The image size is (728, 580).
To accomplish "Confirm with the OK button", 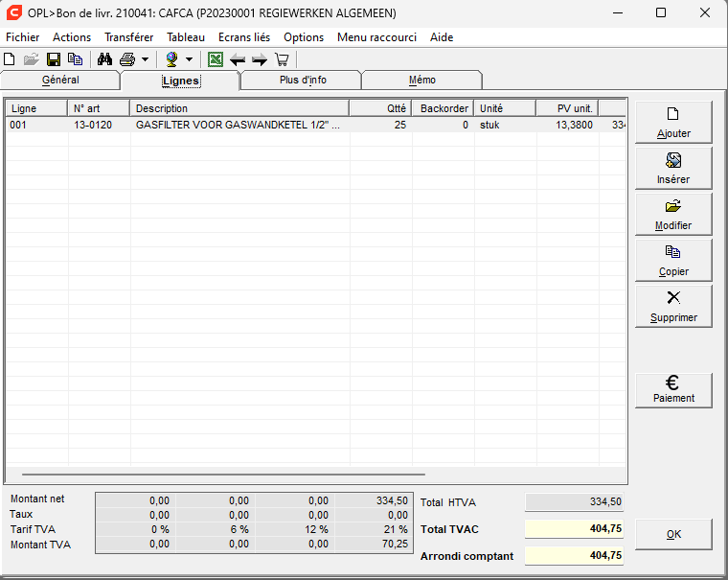I will (673, 534).
